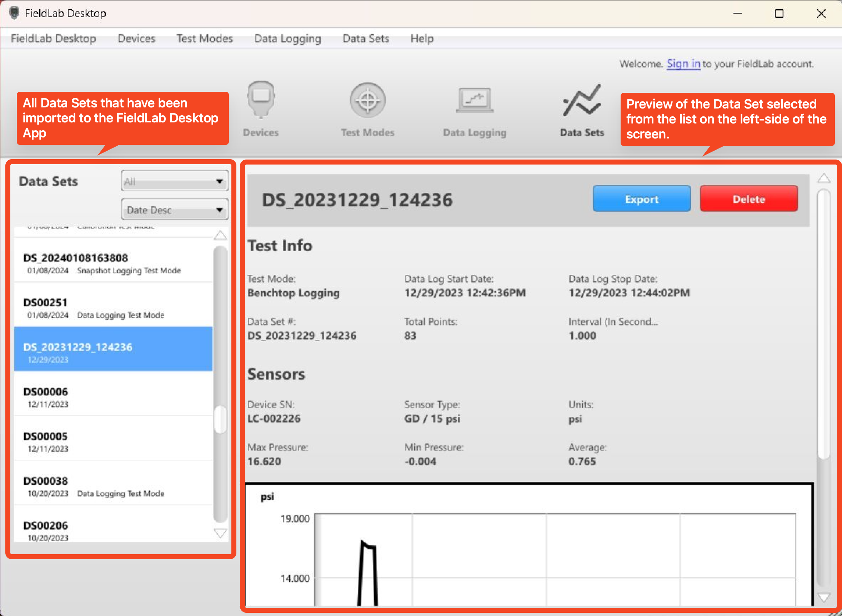
Task: Click the Units value psi
Action: coord(575,419)
